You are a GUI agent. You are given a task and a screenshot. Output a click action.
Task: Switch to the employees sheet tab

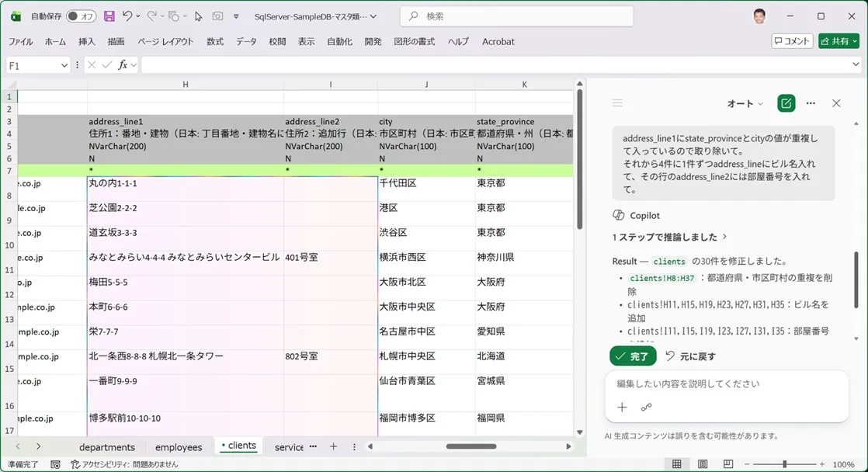tap(179, 447)
